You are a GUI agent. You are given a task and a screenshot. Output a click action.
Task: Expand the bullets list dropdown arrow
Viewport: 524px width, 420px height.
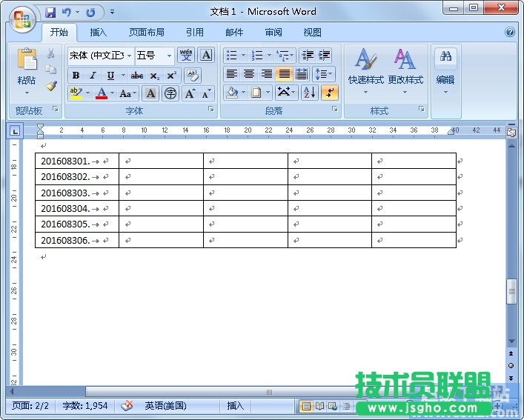point(243,56)
